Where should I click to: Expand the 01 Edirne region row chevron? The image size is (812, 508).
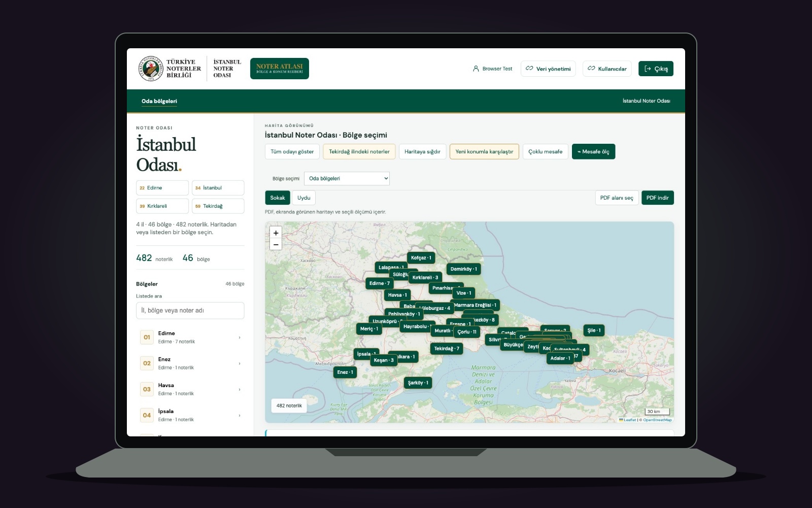[240, 337]
